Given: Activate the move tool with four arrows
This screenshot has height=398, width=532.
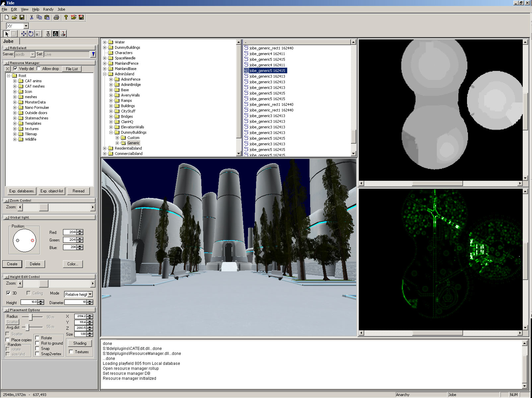Looking at the screenshot, I should [x=24, y=34].
